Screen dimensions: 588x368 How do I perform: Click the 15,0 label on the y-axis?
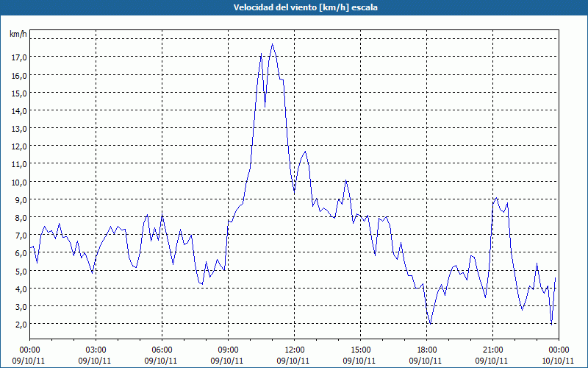[x=19, y=93]
